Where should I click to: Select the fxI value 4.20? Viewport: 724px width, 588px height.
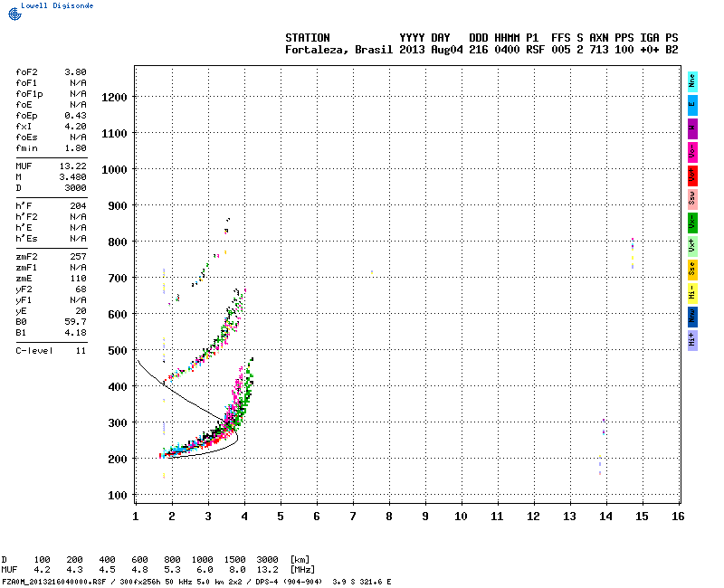tap(75, 127)
